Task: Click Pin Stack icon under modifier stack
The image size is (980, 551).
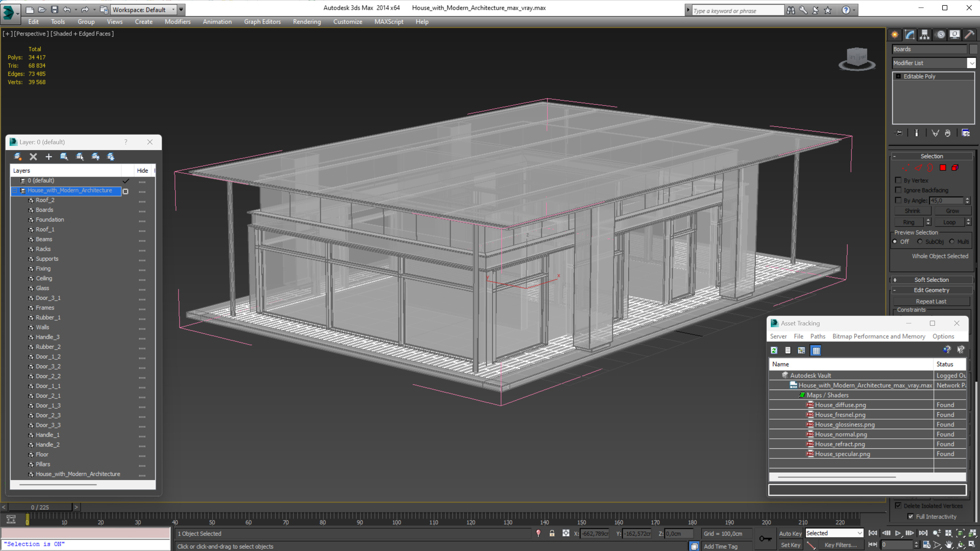Action: (x=899, y=133)
